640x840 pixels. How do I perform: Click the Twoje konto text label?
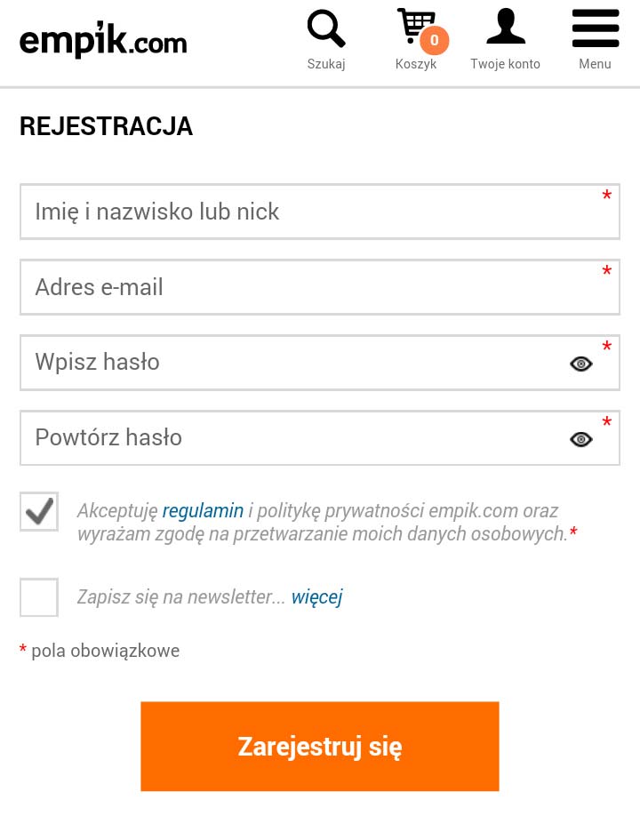tap(505, 64)
